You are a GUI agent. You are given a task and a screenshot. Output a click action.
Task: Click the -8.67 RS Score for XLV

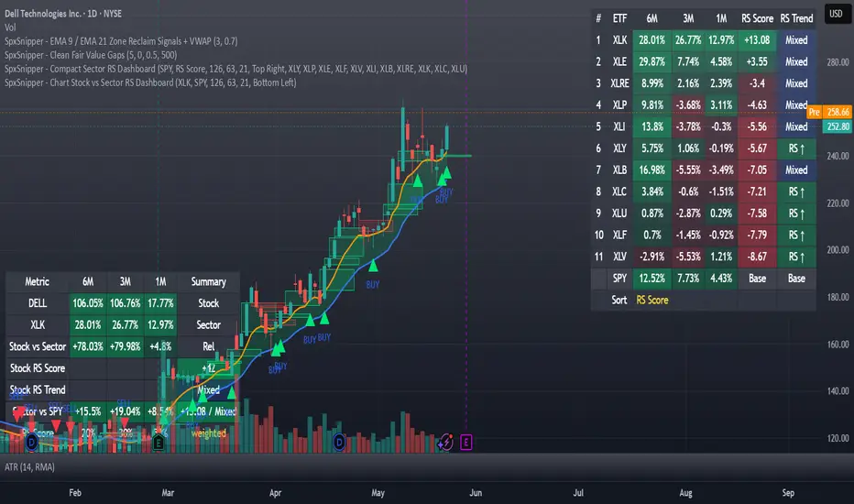[757, 257]
